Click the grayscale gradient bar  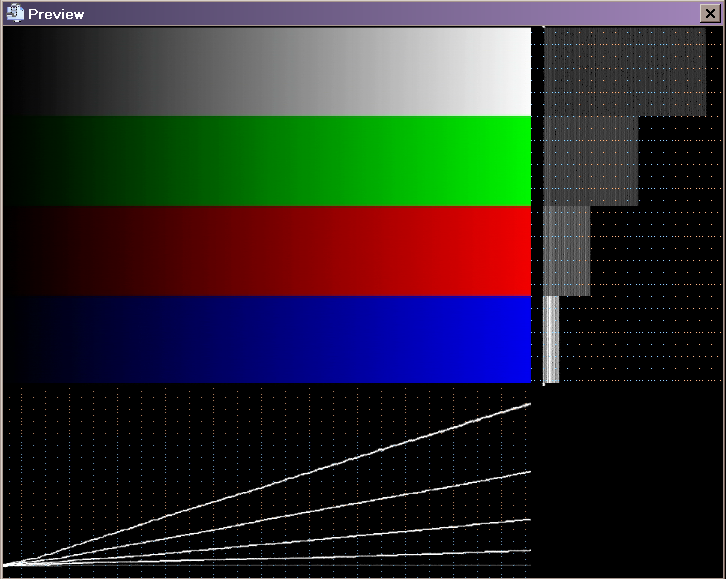click(x=267, y=72)
